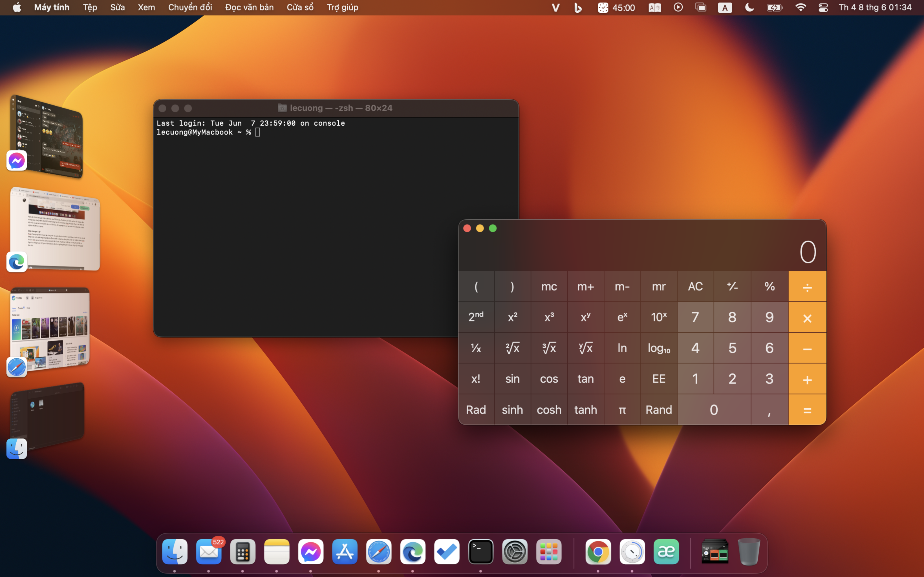Click the decimal comma key

click(769, 409)
